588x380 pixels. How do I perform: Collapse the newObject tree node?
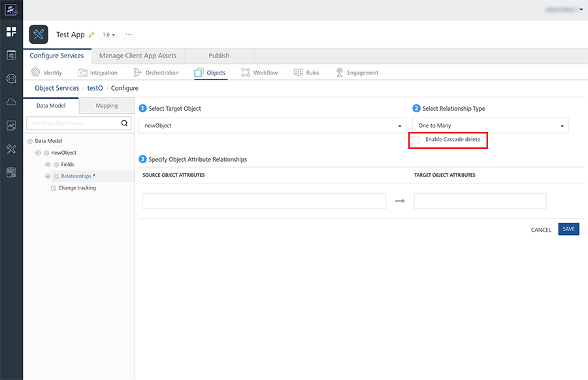click(x=38, y=153)
